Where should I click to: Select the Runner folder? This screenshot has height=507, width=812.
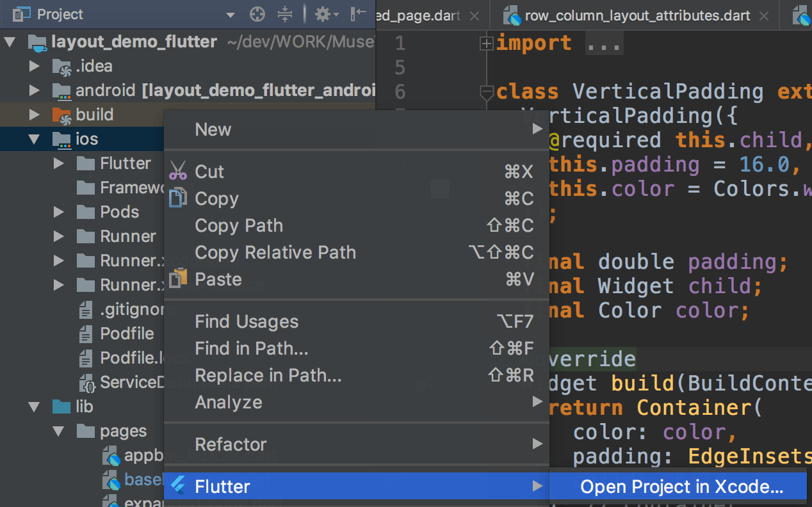click(128, 236)
